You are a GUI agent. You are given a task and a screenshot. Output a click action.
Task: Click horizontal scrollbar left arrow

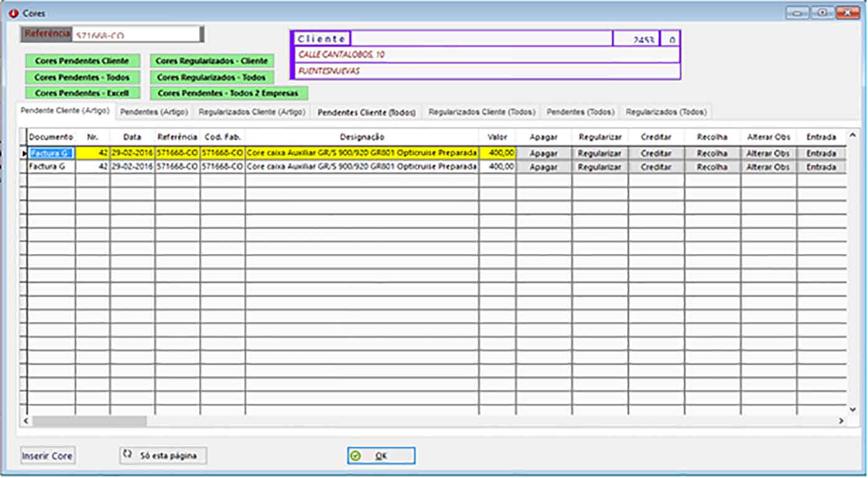[26, 421]
